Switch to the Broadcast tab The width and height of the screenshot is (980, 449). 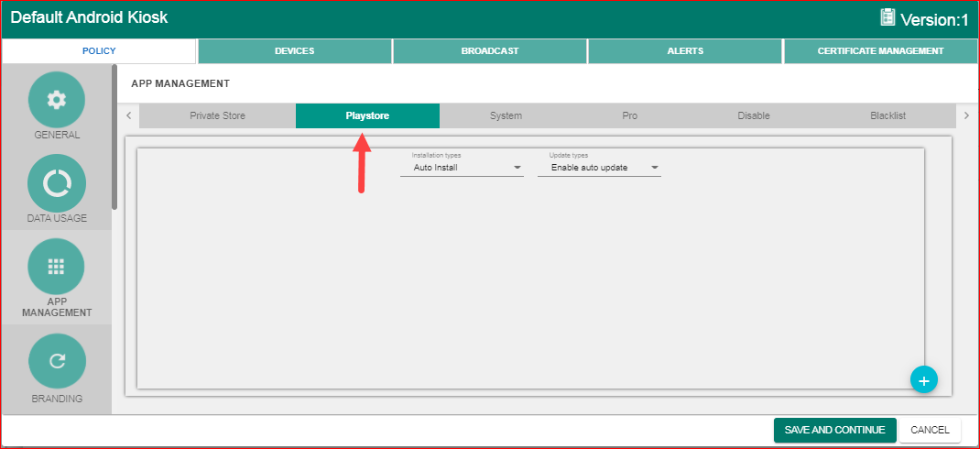click(490, 51)
